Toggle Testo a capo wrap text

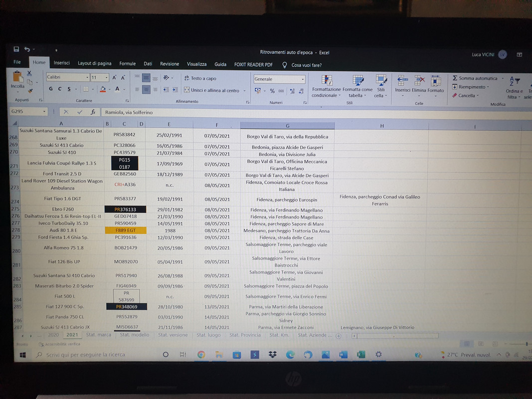(200, 78)
